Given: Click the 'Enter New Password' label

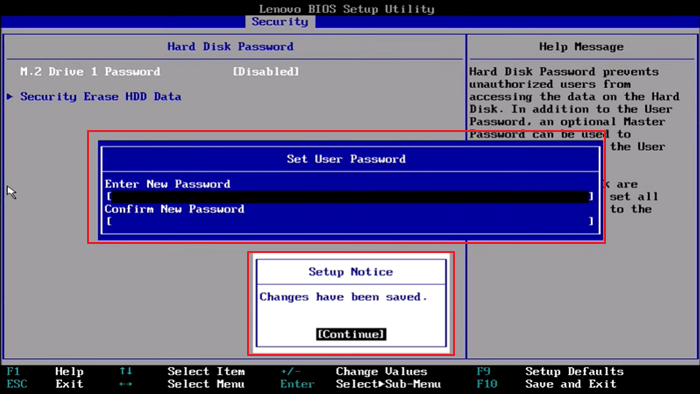Looking at the screenshot, I should point(167,184).
